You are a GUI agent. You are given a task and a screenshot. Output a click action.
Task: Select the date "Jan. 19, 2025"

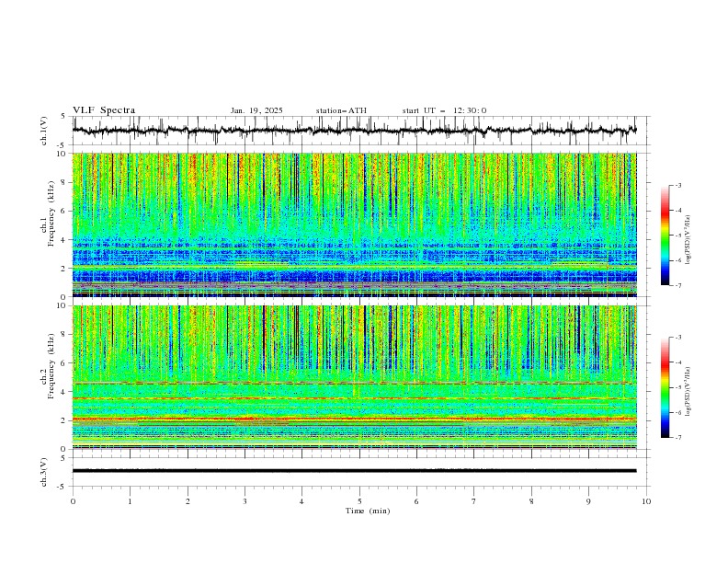point(256,110)
